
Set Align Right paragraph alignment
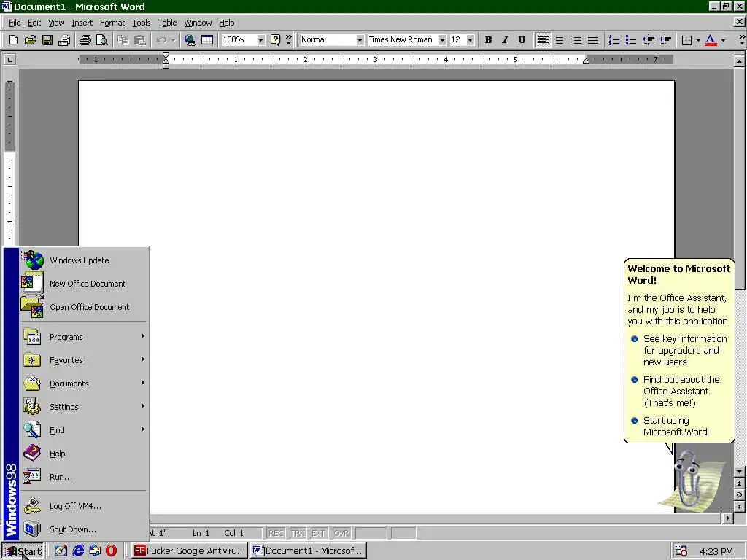click(x=576, y=40)
